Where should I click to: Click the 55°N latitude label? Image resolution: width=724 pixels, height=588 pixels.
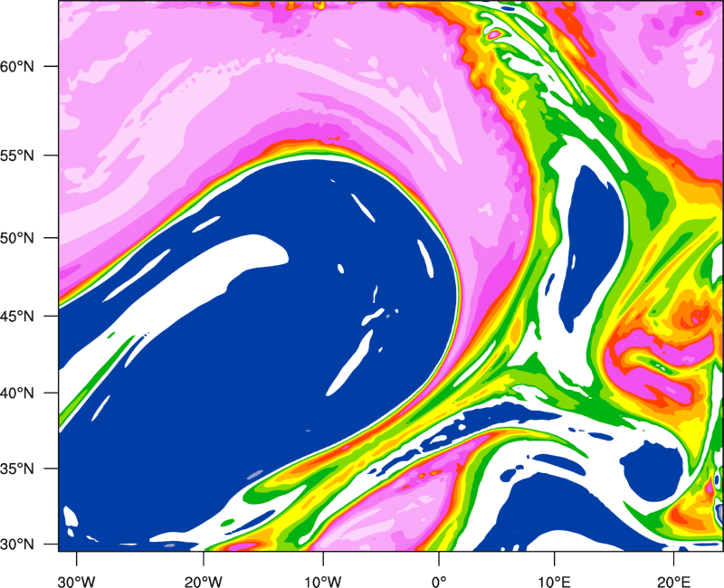pos(17,156)
